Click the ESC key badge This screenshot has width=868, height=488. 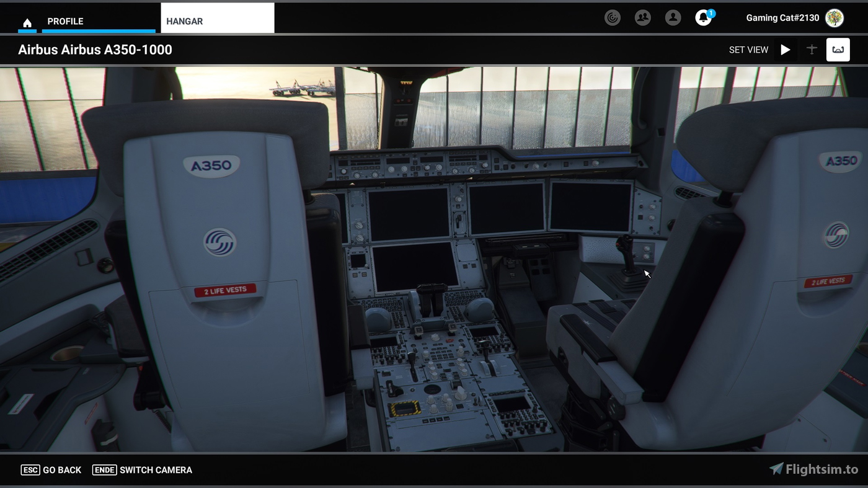(30, 470)
